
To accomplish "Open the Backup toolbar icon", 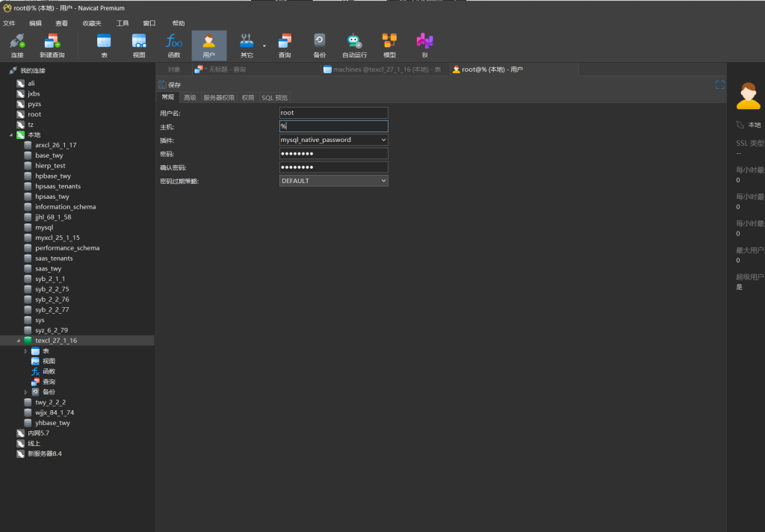I will tap(319, 46).
